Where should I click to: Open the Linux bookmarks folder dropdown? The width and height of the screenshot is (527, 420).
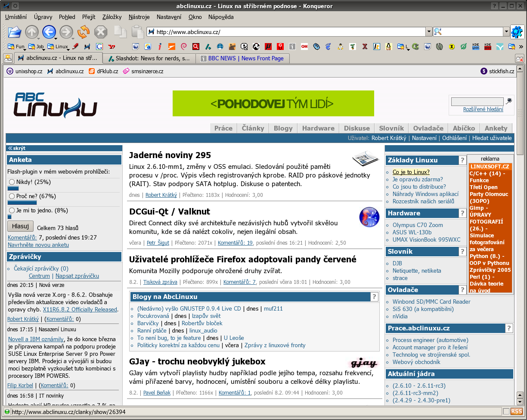59,47
